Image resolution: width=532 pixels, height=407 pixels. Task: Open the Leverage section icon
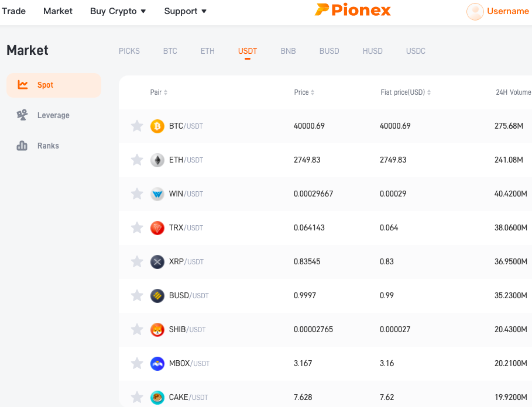click(x=22, y=115)
